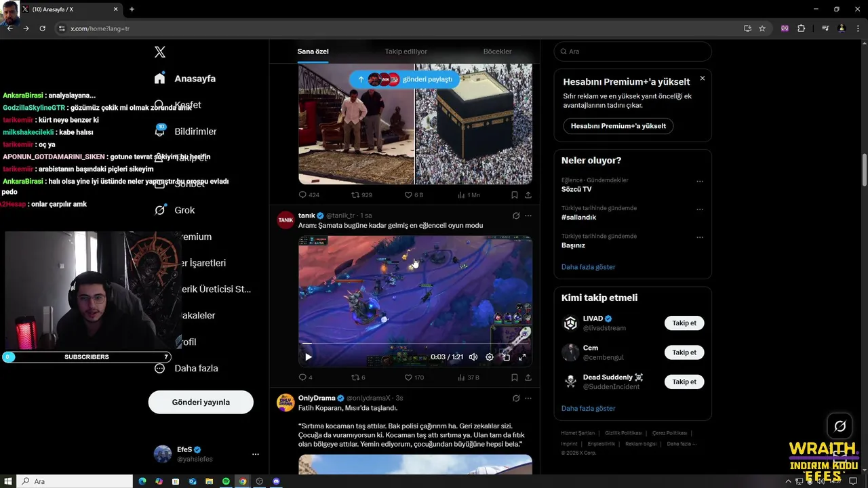Open Microsoft Edge from the taskbar
The width and height of the screenshot is (868, 488).
(x=142, y=481)
